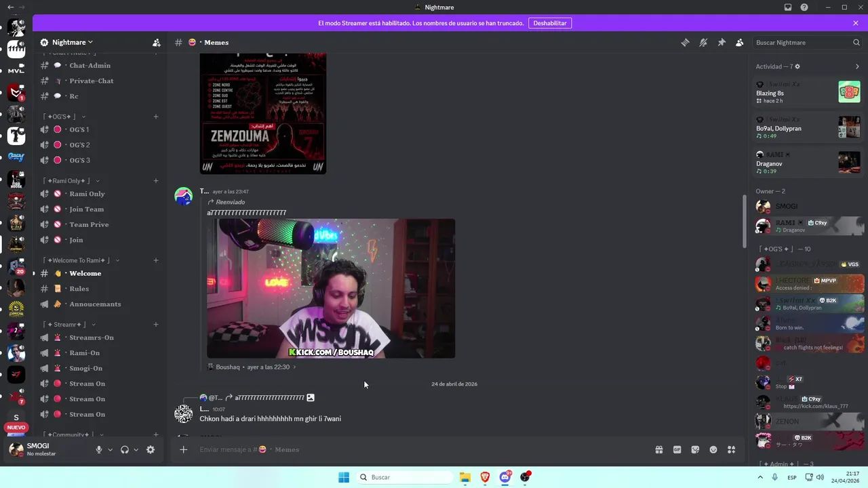Click the NUEVO unread indicator

click(16, 428)
